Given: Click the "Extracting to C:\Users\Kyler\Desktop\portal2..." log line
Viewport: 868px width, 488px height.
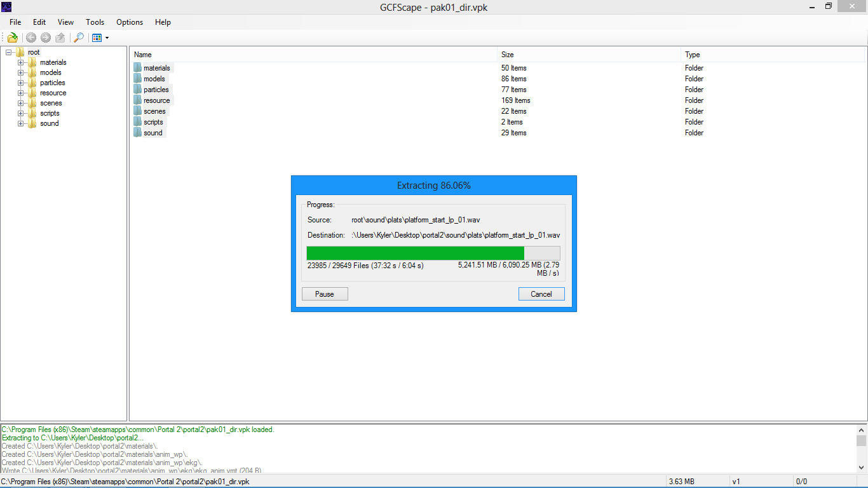Looking at the screenshot, I should (x=73, y=438).
